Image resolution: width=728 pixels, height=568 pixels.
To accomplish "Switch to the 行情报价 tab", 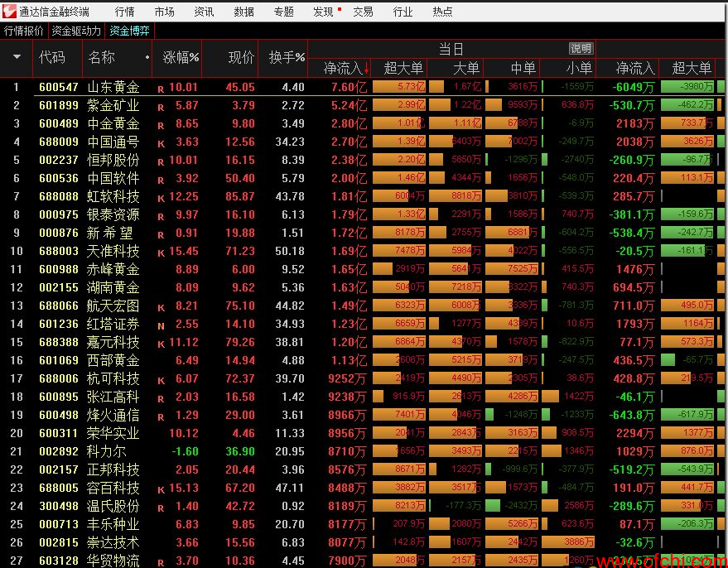I will [24, 31].
